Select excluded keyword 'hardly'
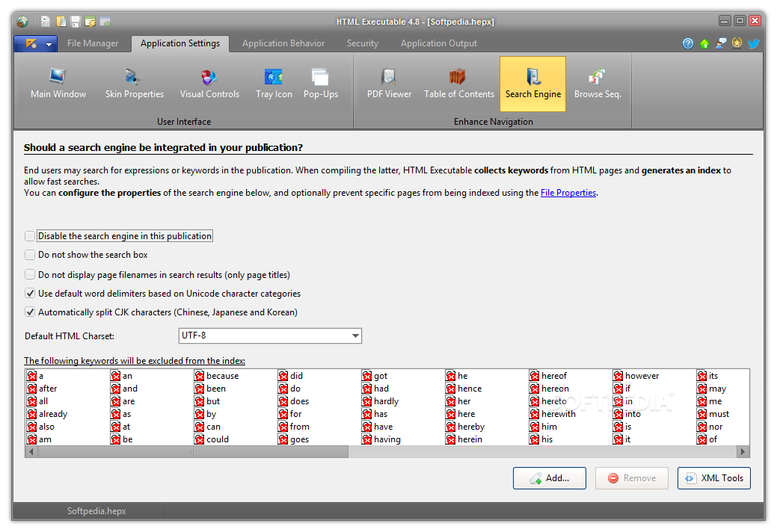777x532 pixels. (386, 401)
